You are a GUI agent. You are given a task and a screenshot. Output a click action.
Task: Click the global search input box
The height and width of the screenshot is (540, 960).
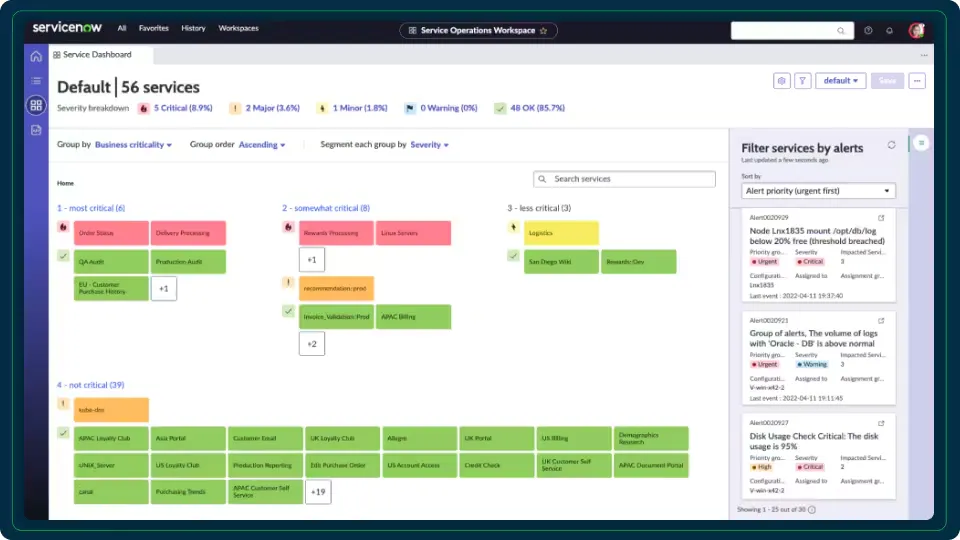click(792, 31)
